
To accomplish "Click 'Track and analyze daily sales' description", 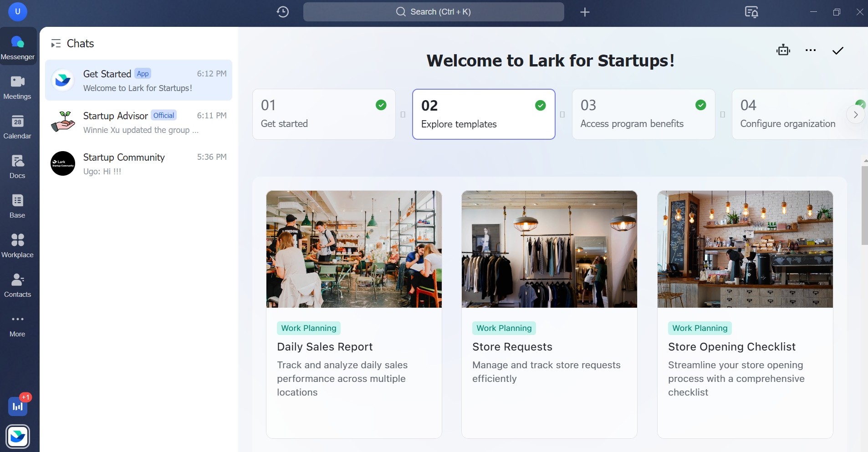I will click(x=342, y=379).
